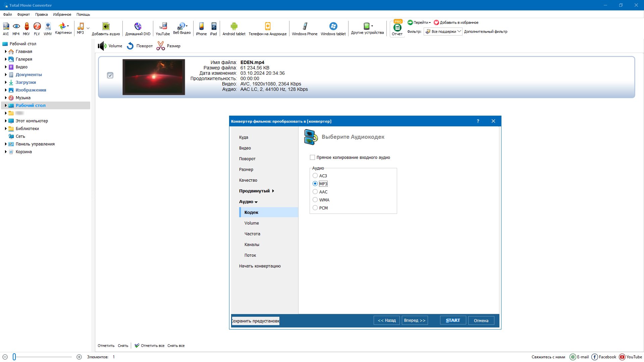Screen dimensions: 644x362
Task: Select the AVI format icon
Action: tap(6, 28)
